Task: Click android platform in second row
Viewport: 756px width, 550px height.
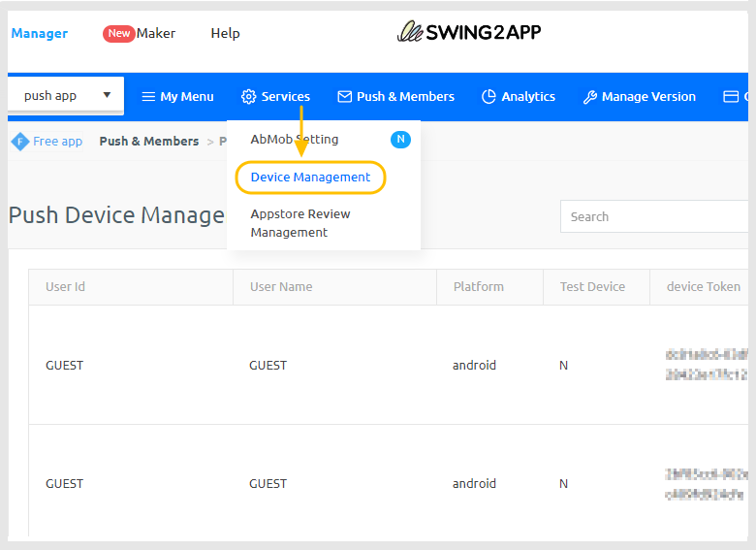Action: tap(474, 483)
